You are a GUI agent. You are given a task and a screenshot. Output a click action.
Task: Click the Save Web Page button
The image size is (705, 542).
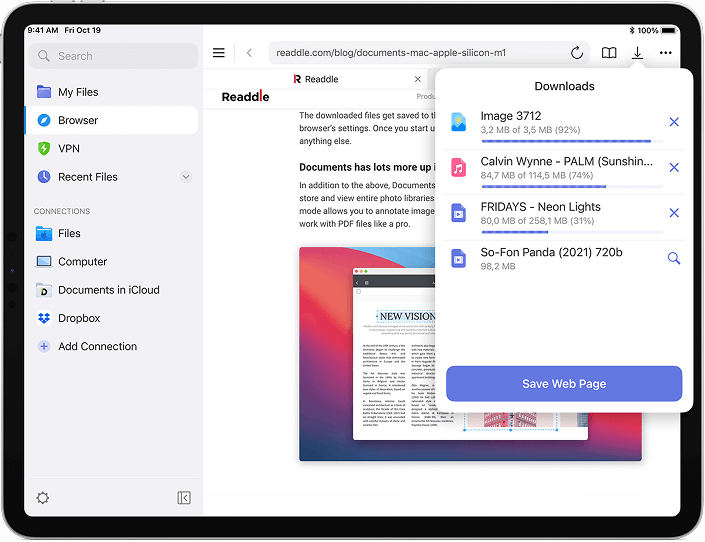click(564, 384)
